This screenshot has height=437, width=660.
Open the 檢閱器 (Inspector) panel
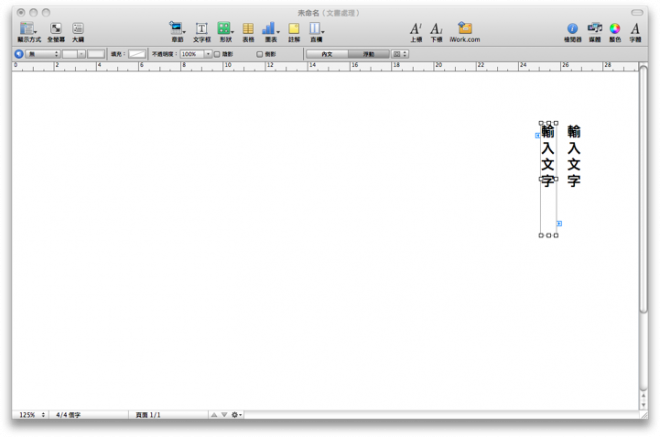point(572,29)
